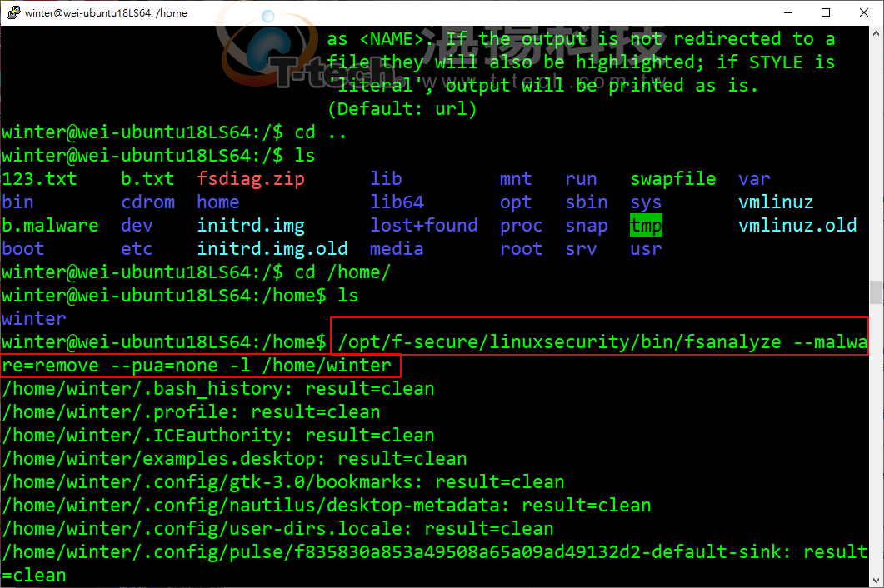Image resolution: width=884 pixels, height=588 pixels.
Task: Click the 'vmlinuz.old' entry
Action: click(797, 226)
